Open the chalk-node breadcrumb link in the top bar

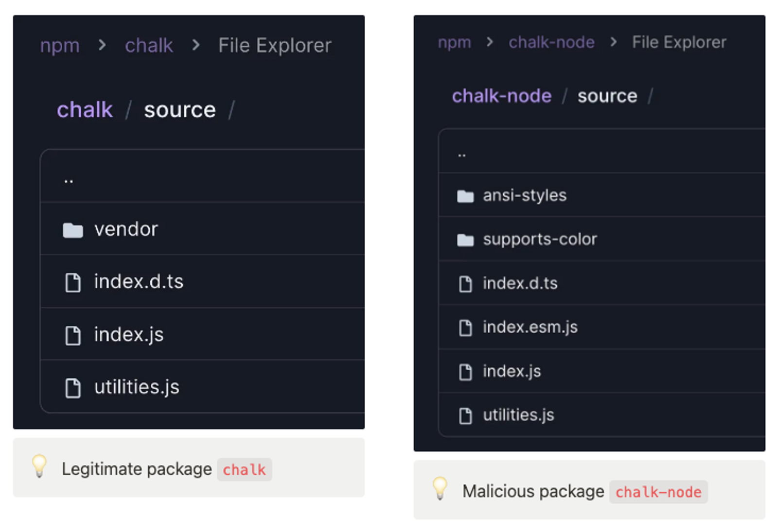point(551,42)
